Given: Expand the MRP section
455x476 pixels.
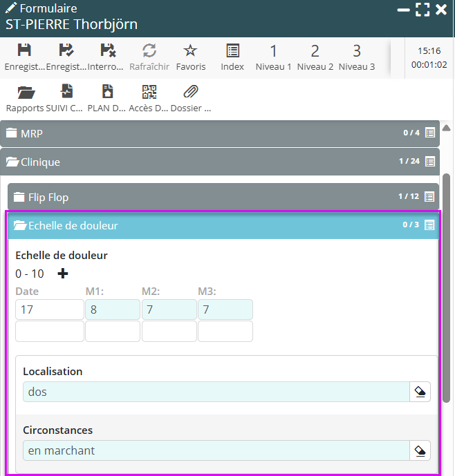Looking at the screenshot, I should pos(207,133).
